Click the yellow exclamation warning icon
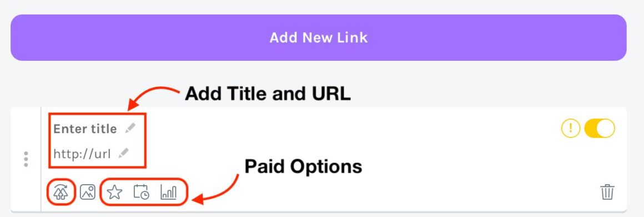644x217 pixels. pyautogui.click(x=569, y=129)
